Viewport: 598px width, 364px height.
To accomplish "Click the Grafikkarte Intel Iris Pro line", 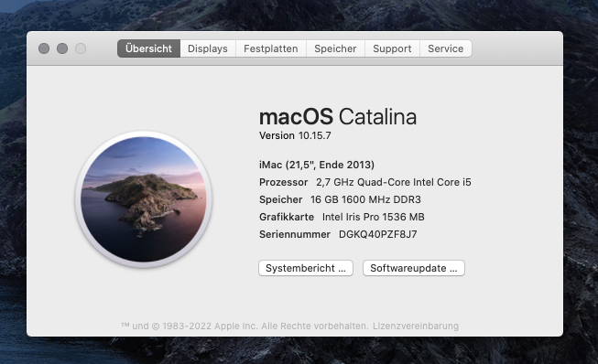I will pos(342,217).
